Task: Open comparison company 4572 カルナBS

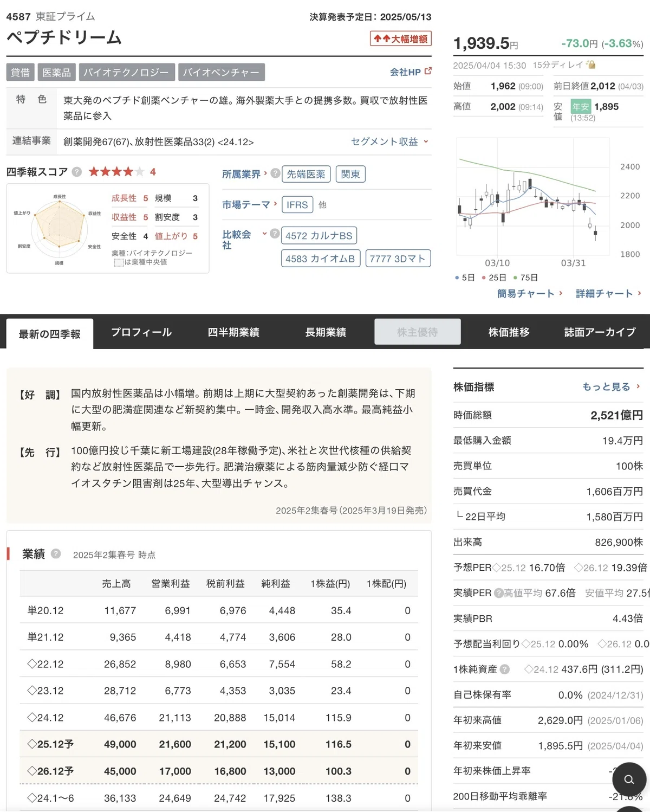Action: [319, 235]
